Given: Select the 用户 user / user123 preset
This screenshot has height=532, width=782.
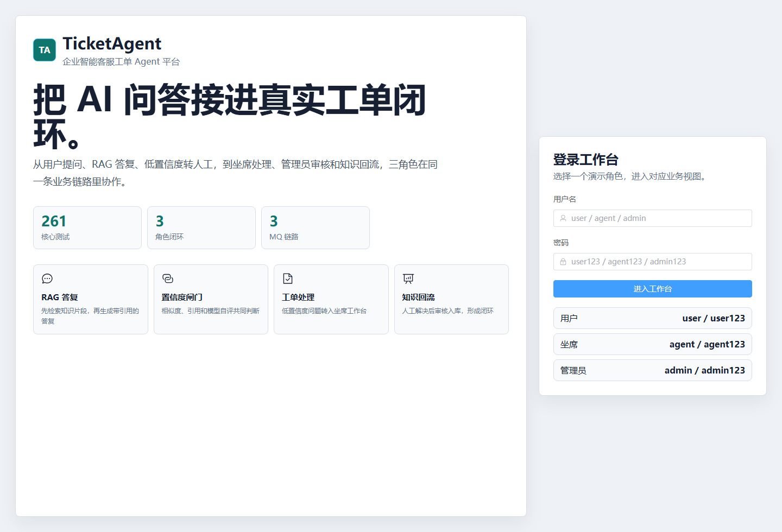Looking at the screenshot, I should (653, 318).
